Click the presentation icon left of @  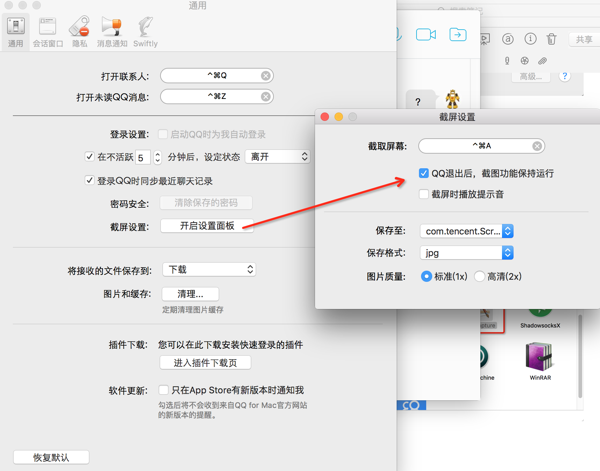[485, 39]
